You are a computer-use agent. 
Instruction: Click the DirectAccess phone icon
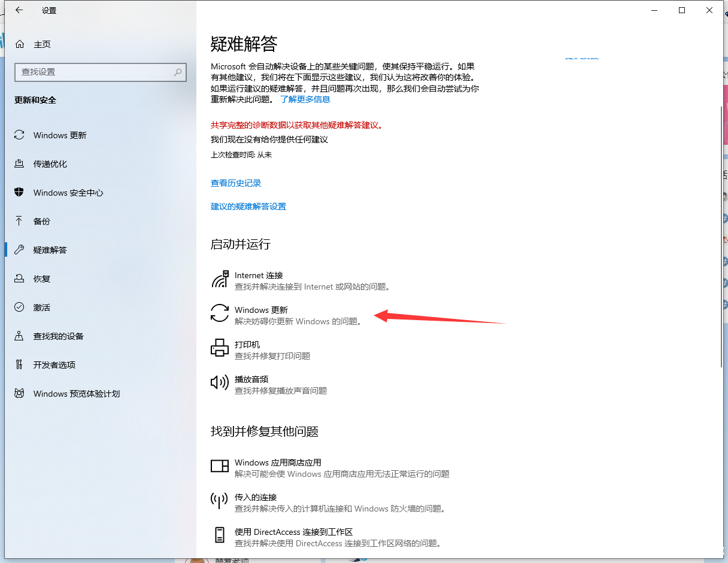[x=220, y=535]
